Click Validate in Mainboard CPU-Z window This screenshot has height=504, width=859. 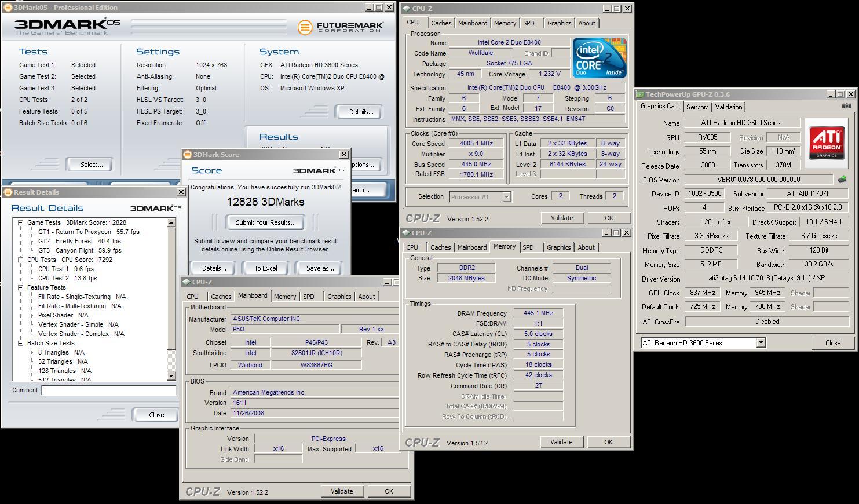(342, 491)
